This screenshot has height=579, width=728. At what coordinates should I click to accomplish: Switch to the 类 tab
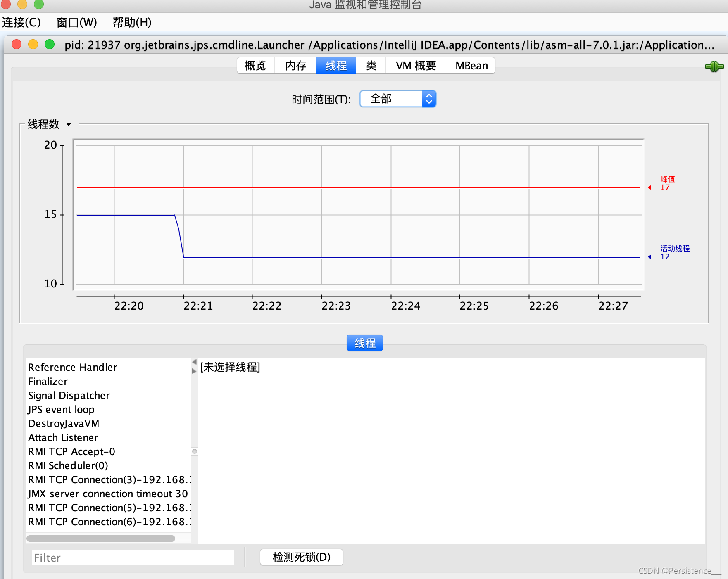(x=371, y=66)
